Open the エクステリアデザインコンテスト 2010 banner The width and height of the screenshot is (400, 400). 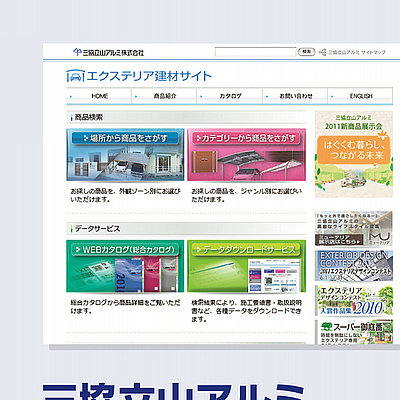pos(354,300)
